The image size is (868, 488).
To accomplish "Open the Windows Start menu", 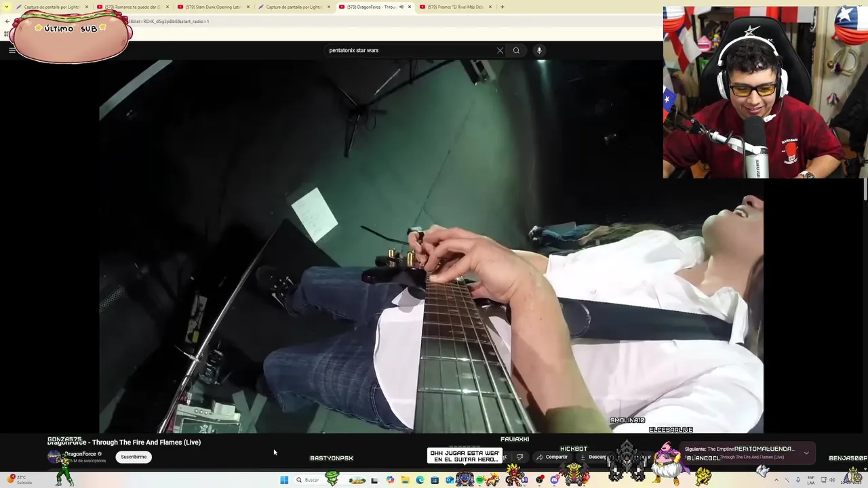I will (284, 480).
